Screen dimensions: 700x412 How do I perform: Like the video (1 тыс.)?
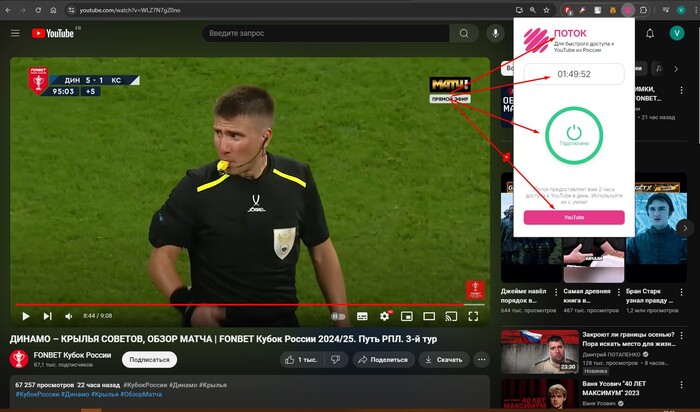pyautogui.click(x=301, y=359)
